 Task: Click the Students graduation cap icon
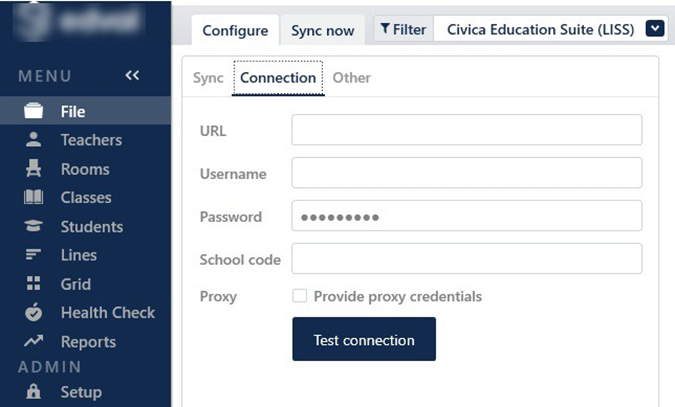pyautogui.click(x=33, y=227)
